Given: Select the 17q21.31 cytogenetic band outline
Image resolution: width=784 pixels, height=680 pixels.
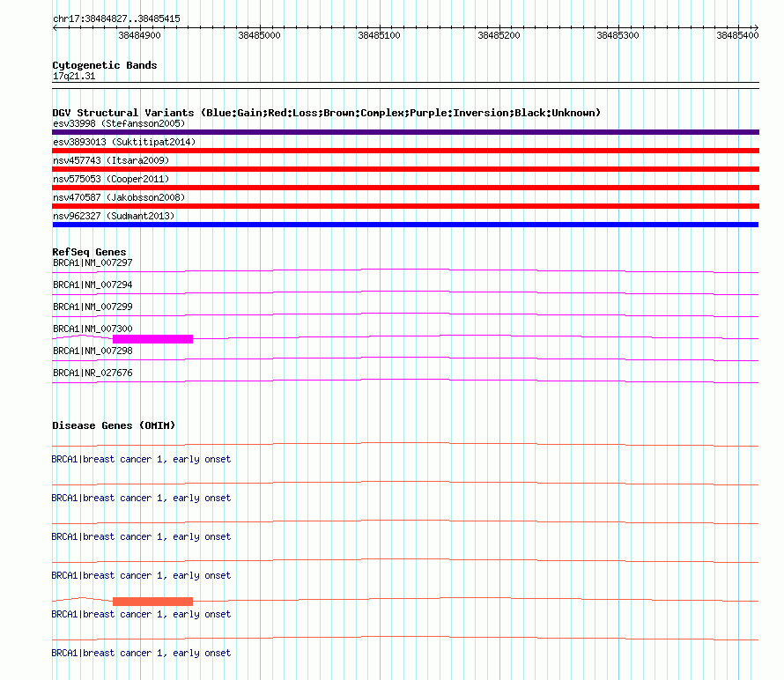Looking at the screenshot, I should pos(405,85).
